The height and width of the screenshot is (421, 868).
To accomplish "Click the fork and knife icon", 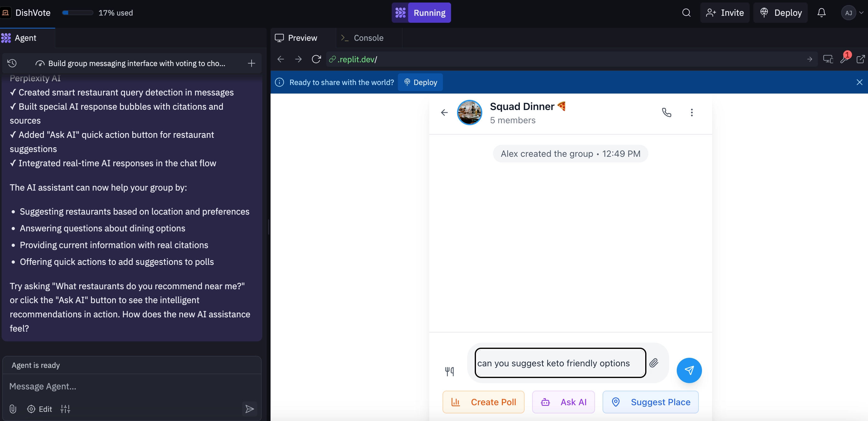I will point(449,371).
